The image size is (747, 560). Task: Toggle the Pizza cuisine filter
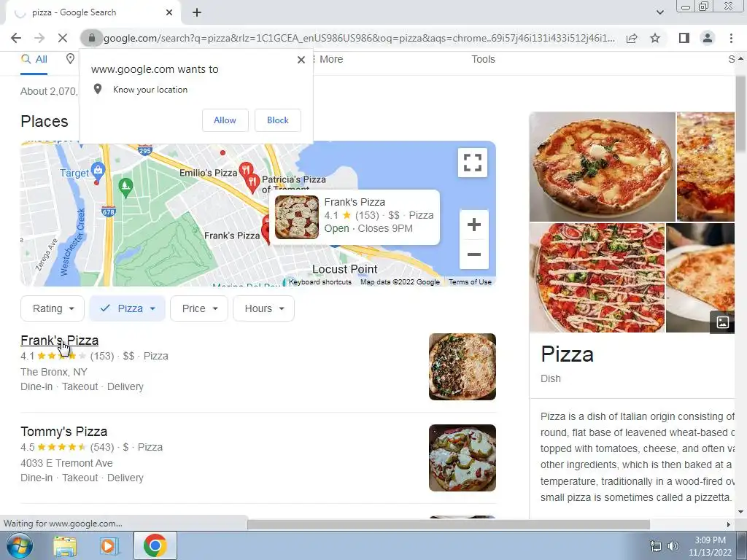pyautogui.click(x=127, y=308)
